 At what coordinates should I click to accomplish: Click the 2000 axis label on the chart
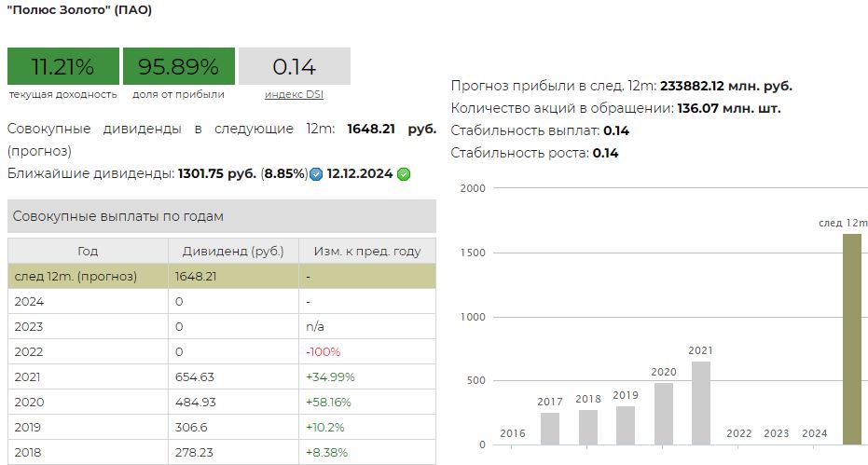click(x=473, y=188)
